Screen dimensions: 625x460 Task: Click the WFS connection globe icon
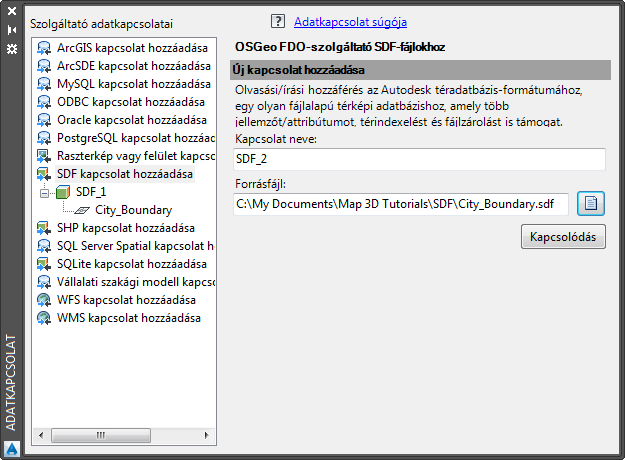43,300
